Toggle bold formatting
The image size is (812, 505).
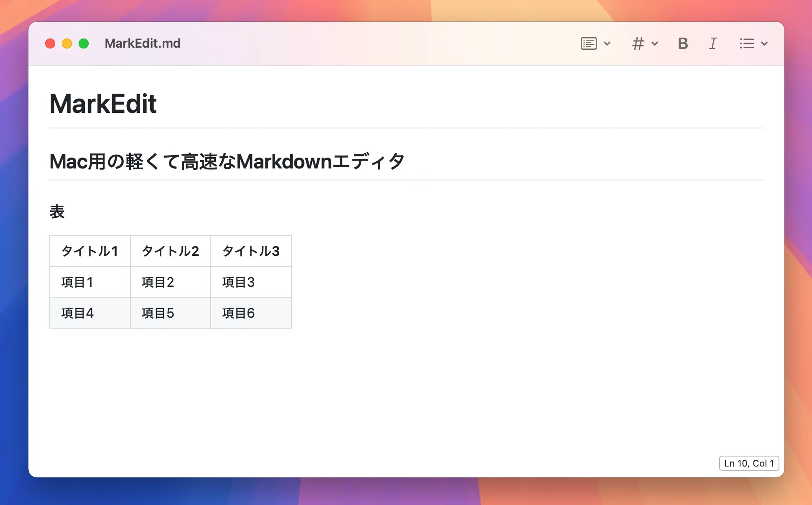683,43
